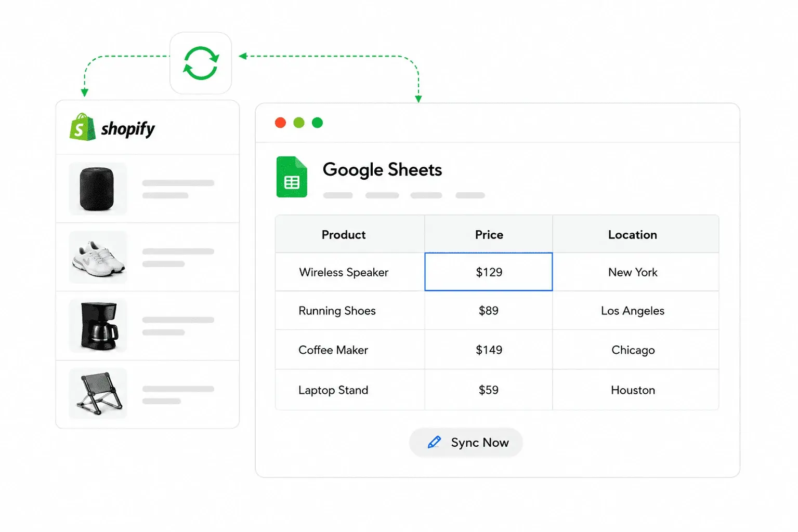798x532 pixels.
Task: Click the Sync Now button label
Action: [480, 443]
